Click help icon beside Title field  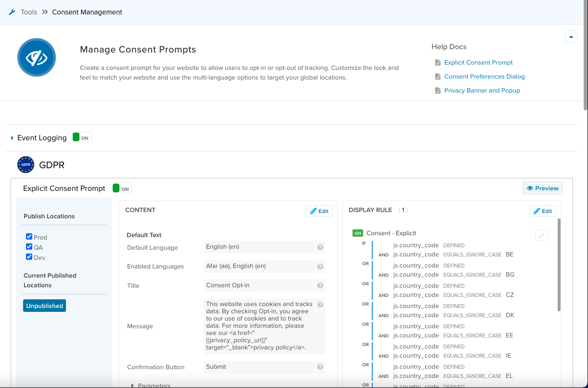(x=320, y=286)
